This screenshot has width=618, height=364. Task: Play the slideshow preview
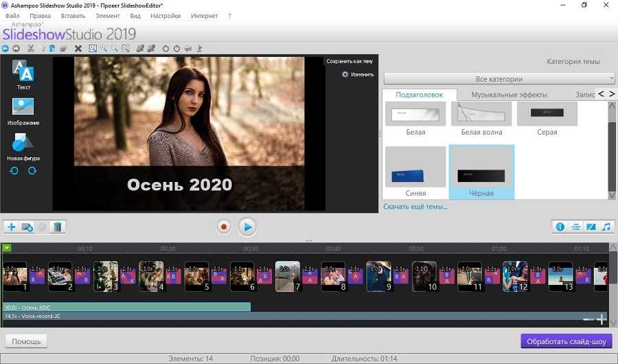[247, 227]
